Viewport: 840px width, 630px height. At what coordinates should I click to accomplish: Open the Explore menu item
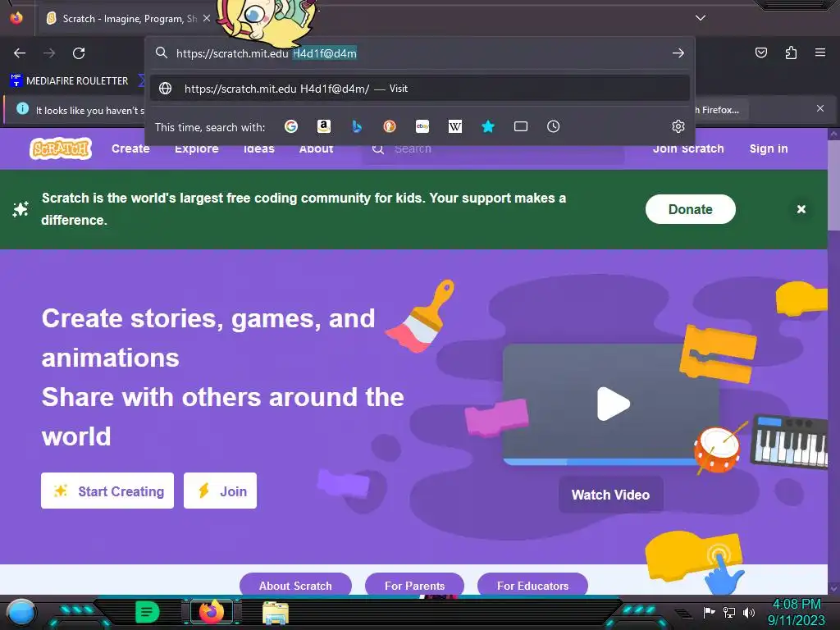[x=197, y=149]
